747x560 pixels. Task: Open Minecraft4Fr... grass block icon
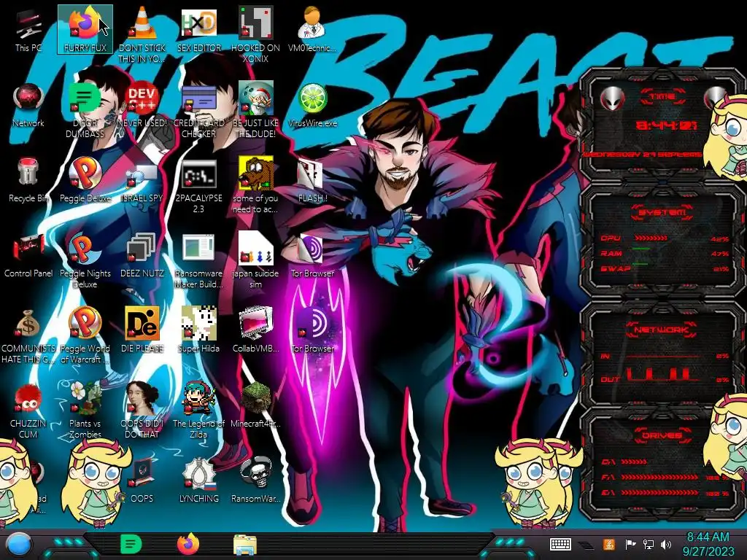pyautogui.click(x=256, y=405)
